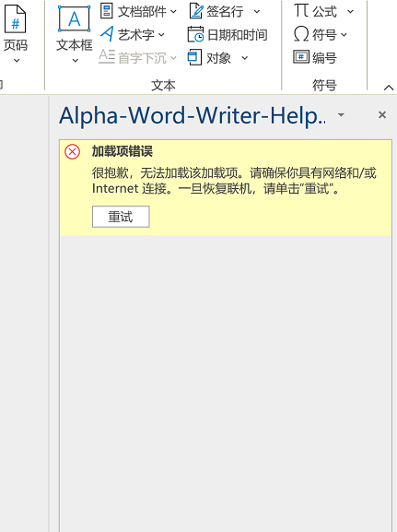Click the 日期和时间 label text
Image resolution: width=397 pixels, height=532 pixels.
(x=238, y=35)
